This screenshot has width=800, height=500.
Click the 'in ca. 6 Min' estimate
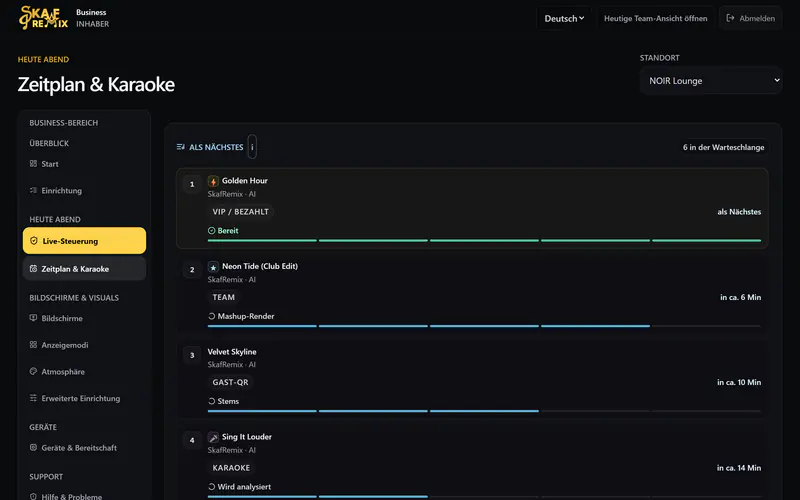click(740, 297)
